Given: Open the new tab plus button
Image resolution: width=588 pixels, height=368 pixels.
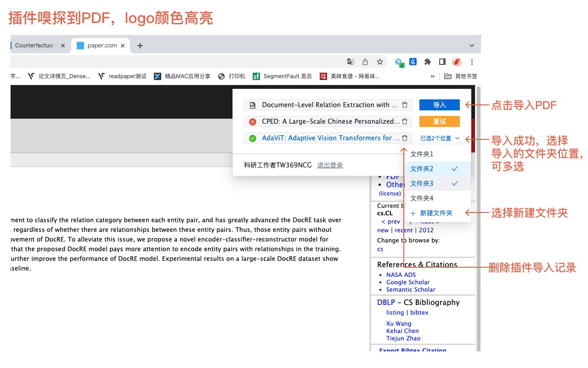Looking at the screenshot, I should pyautogui.click(x=141, y=46).
